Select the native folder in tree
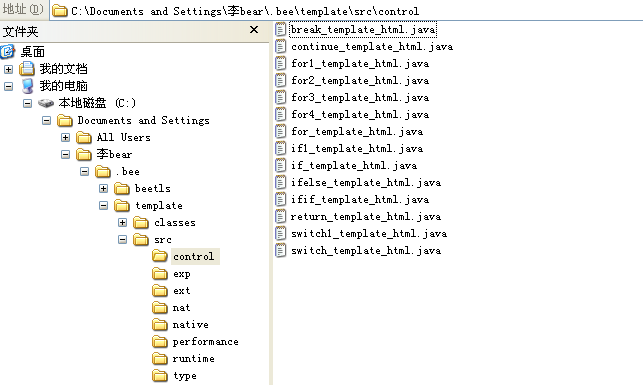 click(x=191, y=325)
